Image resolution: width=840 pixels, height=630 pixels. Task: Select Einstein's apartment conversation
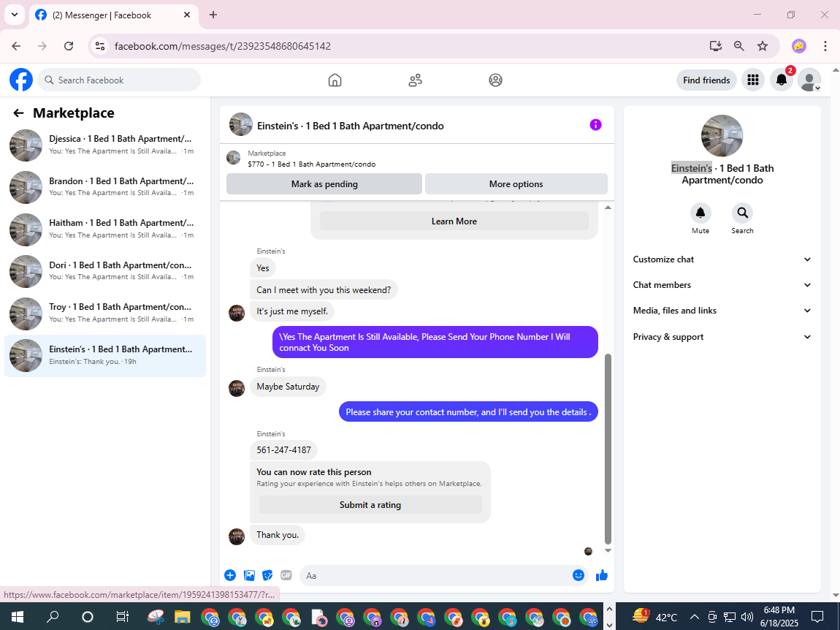pos(105,355)
